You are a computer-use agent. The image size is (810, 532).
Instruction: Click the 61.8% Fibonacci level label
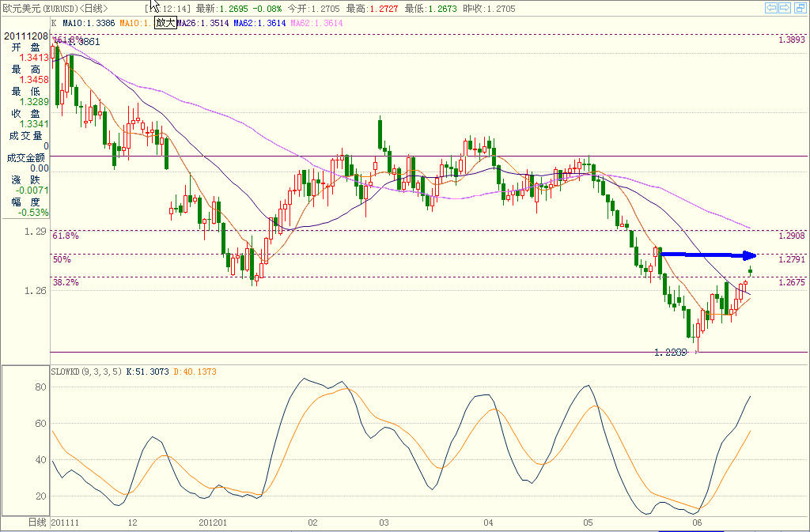(x=66, y=236)
